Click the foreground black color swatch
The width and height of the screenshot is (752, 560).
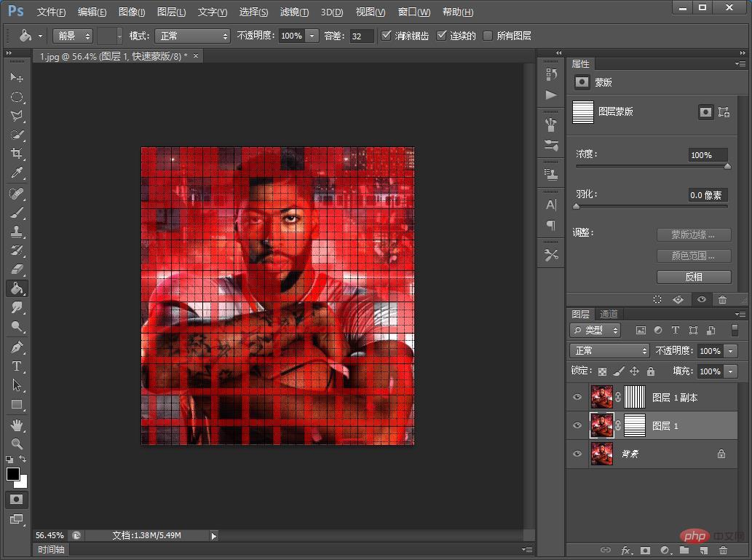(12, 473)
